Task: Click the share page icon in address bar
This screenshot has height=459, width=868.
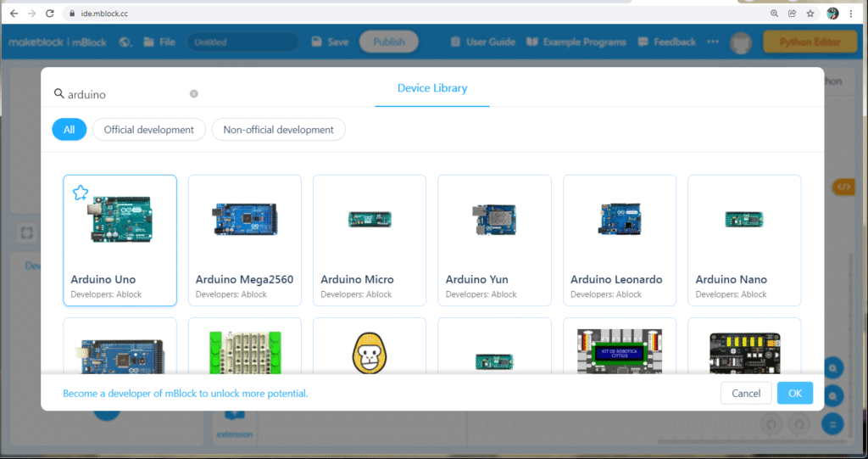Action: [x=792, y=14]
